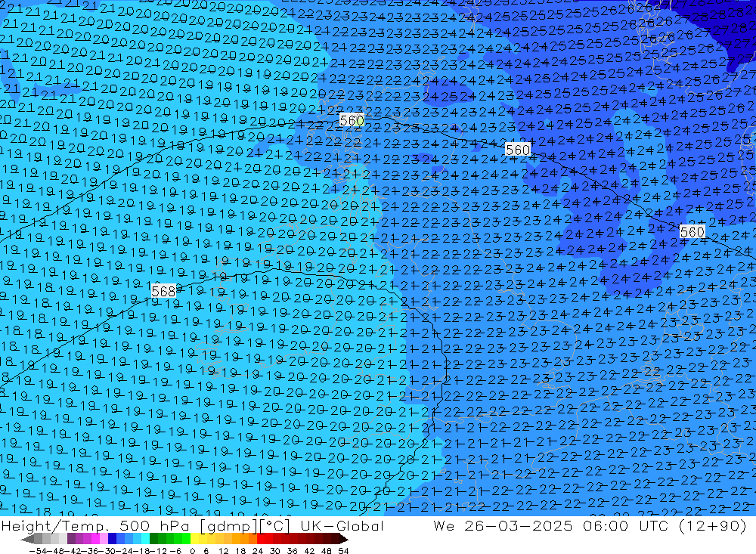The height and width of the screenshot is (554, 756).
Task: Click the -18 scale label
Action: click(x=141, y=551)
